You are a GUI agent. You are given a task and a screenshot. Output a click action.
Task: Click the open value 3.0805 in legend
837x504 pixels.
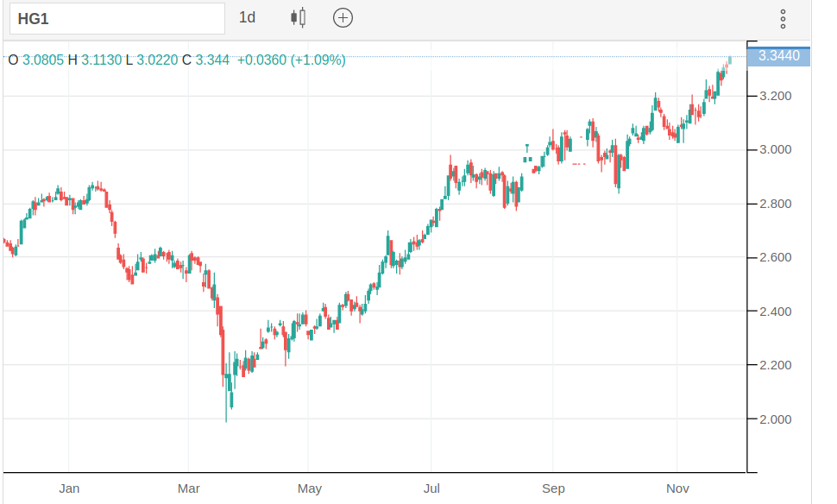(43, 60)
